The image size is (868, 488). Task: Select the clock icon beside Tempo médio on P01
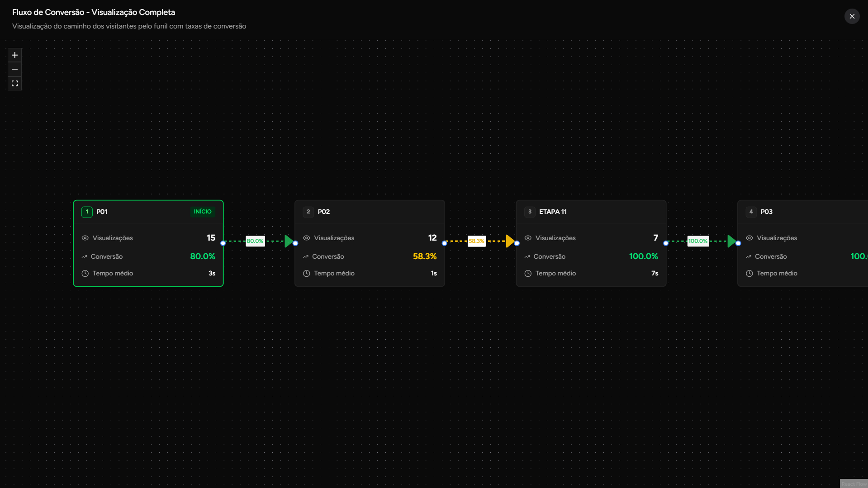click(85, 273)
